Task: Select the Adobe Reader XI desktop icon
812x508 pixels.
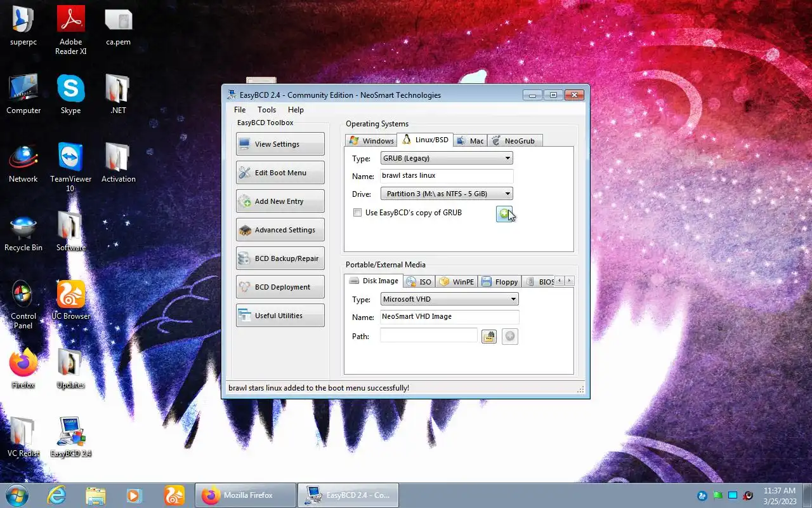Action: (x=71, y=30)
